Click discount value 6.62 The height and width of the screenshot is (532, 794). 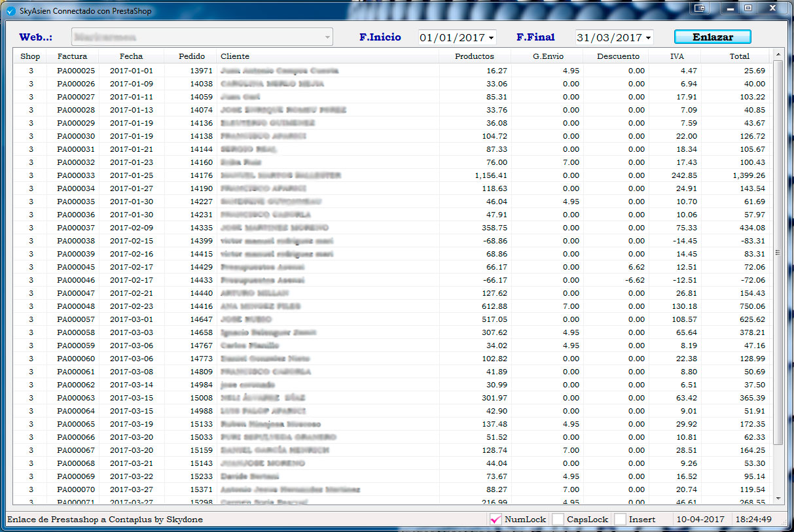[636, 267]
